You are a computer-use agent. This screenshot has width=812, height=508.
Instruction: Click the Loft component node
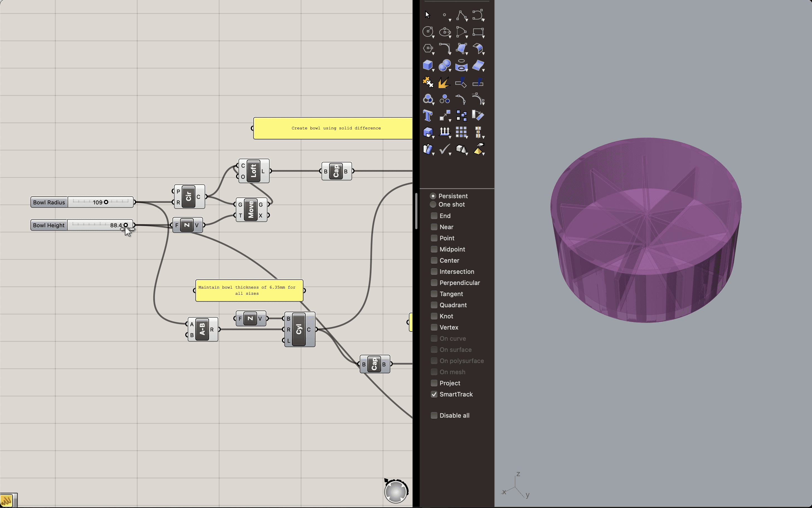pyautogui.click(x=253, y=171)
